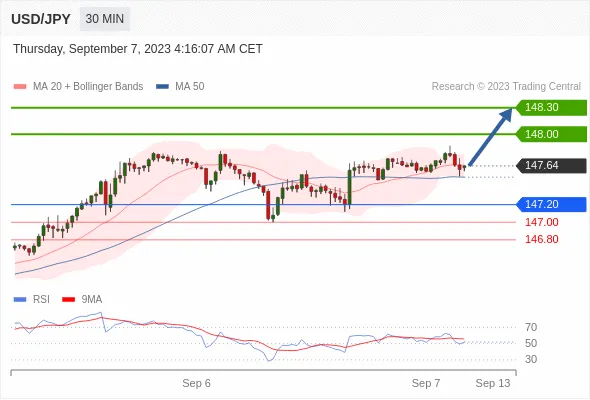Click the Sep 7 date axis label
Screen dimensions: 590x400
click(x=426, y=383)
